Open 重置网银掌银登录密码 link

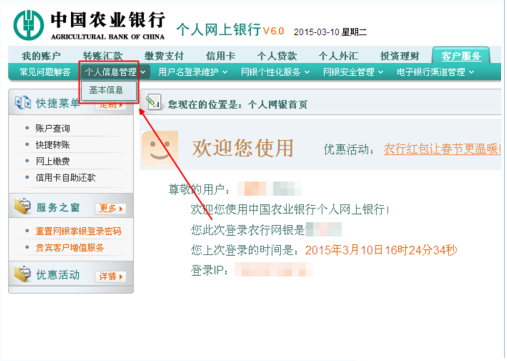[x=78, y=231]
